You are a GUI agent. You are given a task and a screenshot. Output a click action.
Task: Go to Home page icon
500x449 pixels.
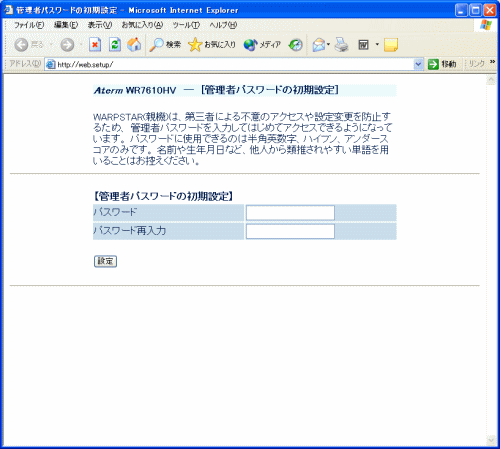pos(134,44)
